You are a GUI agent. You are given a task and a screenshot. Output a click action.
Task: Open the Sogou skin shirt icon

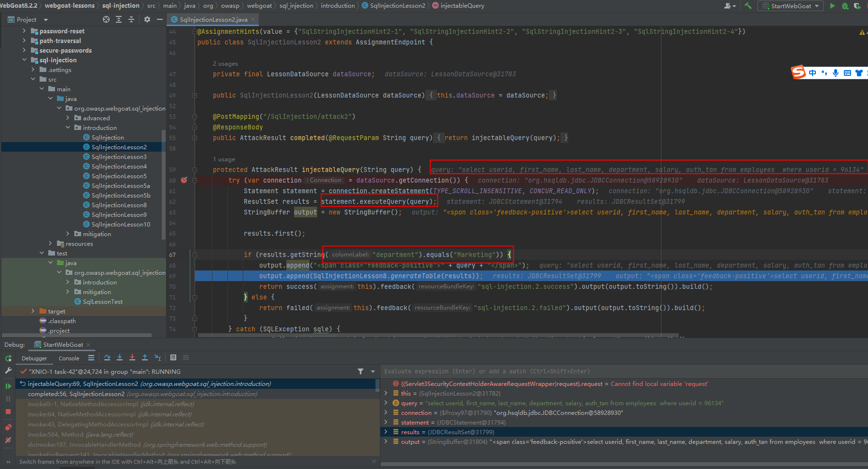tap(859, 73)
